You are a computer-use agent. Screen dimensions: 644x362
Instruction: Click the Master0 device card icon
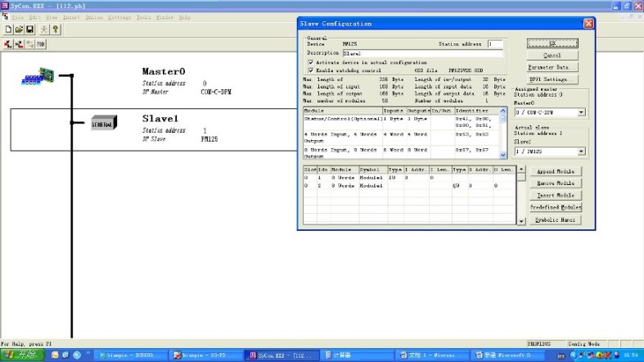(x=38, y=78)
